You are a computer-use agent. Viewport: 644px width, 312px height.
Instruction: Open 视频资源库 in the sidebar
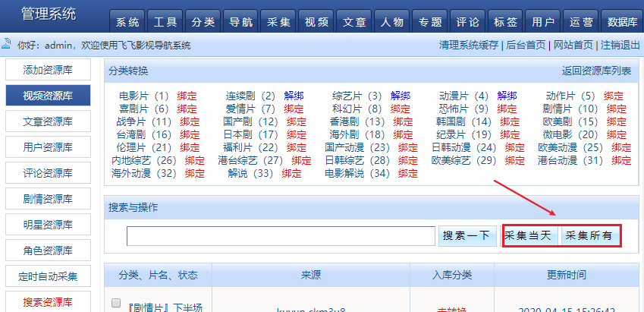pos(48,96)
